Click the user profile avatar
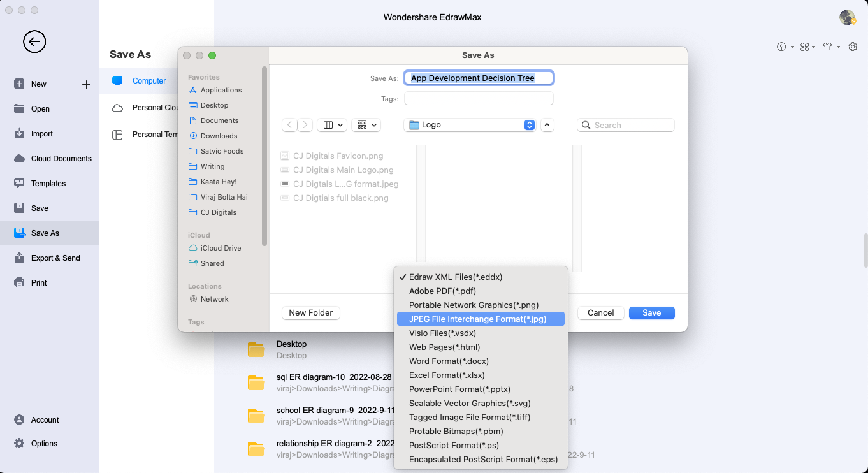This screenshot has width=868, height=473. tap(847, 17)
